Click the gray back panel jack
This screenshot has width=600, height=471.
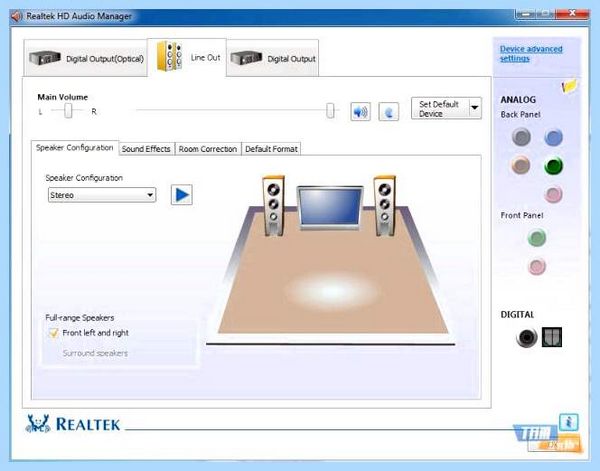[521, 137]
